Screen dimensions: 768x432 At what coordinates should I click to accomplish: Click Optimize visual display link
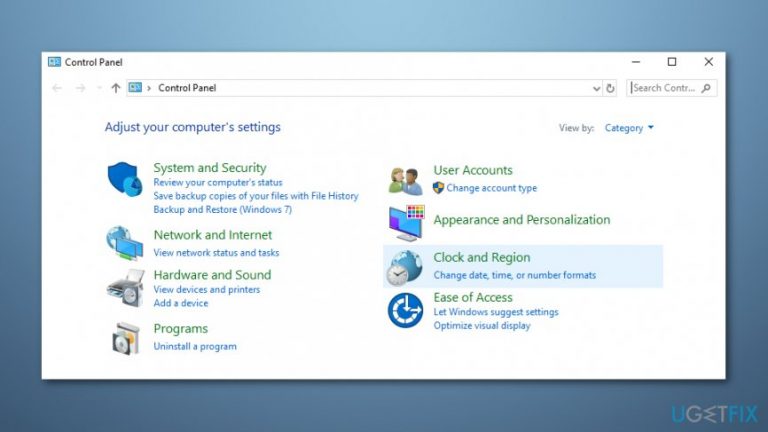[x=482, y=326]
